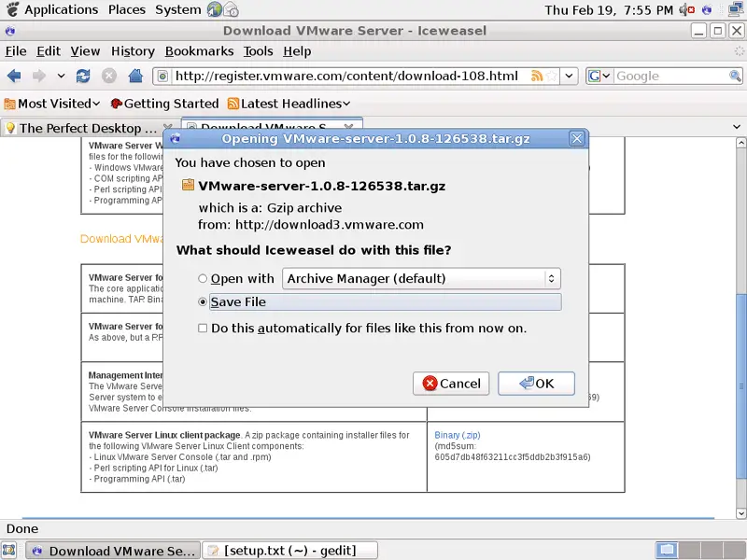Select the Open with radio button
Viewport: 747px width, 560px height.
coord(203,278)
